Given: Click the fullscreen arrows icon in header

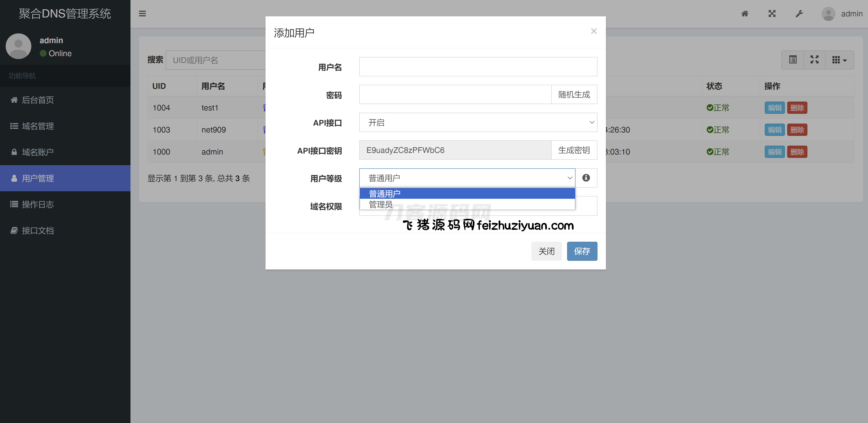Looking at the screenshot, I should coord(772,14).
